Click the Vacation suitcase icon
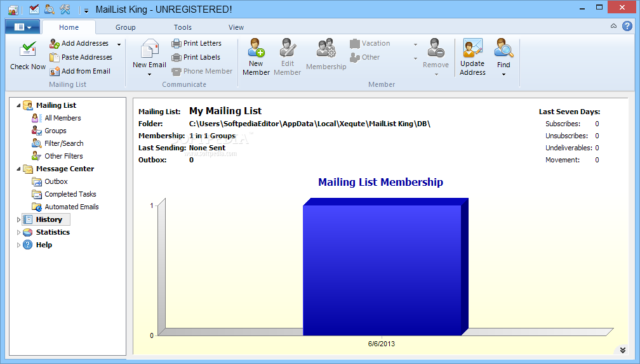This screenshot has width=640, height=364. [355, 43]
